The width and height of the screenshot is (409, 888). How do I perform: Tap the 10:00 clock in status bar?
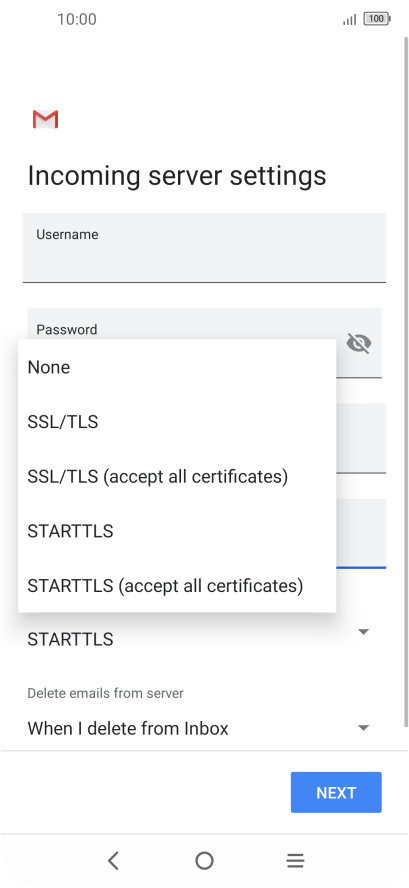[76, 19]
